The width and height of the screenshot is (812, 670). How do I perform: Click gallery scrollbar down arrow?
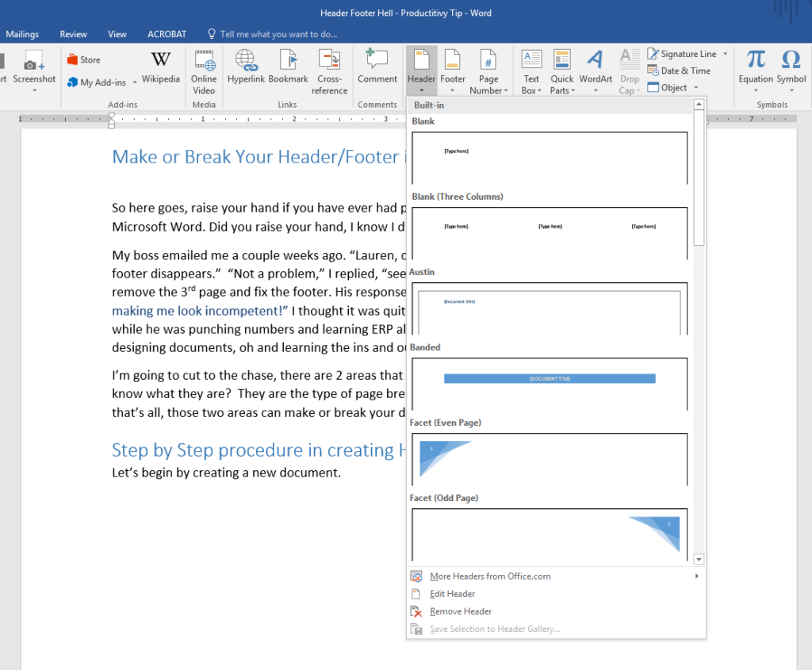click(x=699, y=559)
